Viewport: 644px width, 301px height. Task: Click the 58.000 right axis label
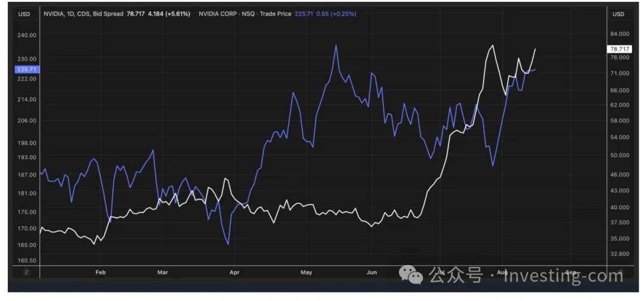(x=620, y=121)
